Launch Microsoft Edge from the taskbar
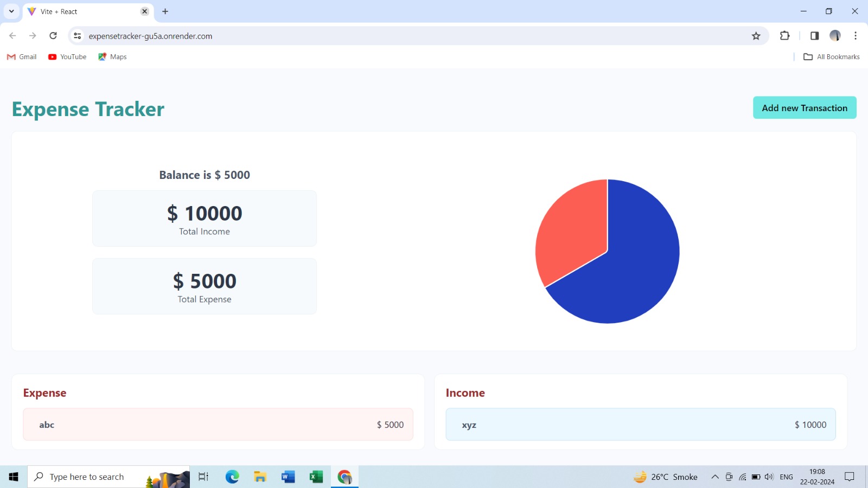 [x=232, y=477]
